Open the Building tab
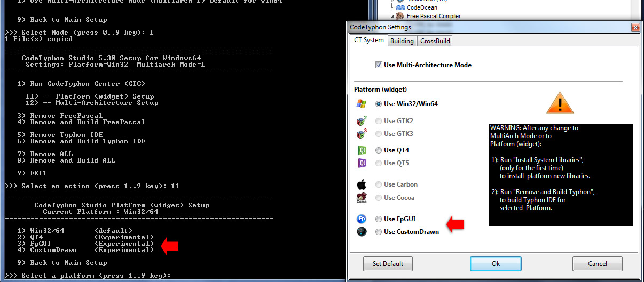 pyautogui.click(x=402, y=41)
